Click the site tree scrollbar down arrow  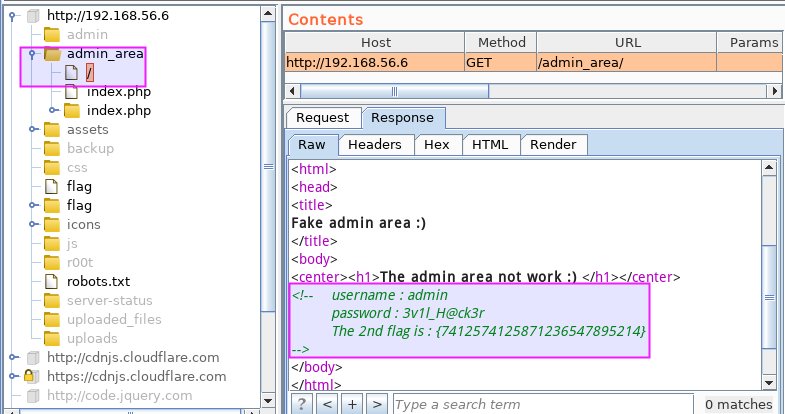tap(268, 400)
